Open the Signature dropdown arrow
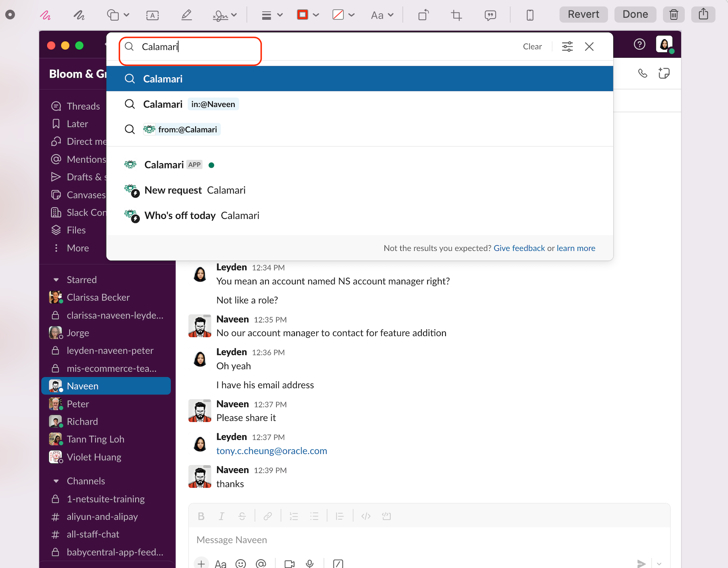Screen dimensions: 728x568 [x=234, y=15]
